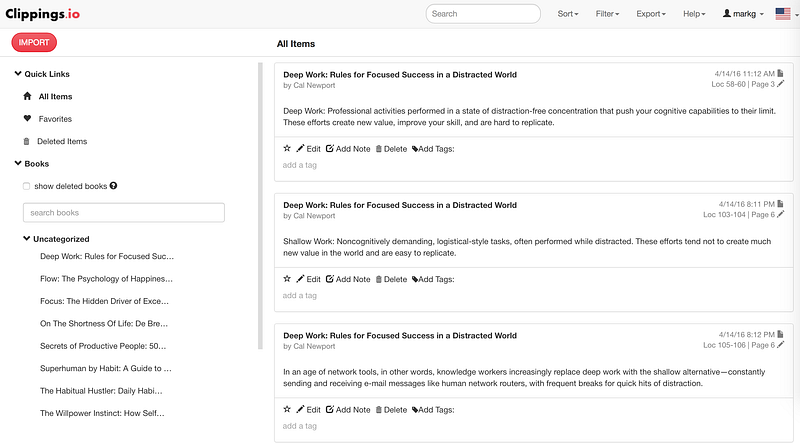Open the Sort dropdown menu
This screenshot has width=800, height=448.
tap(568, 14)
